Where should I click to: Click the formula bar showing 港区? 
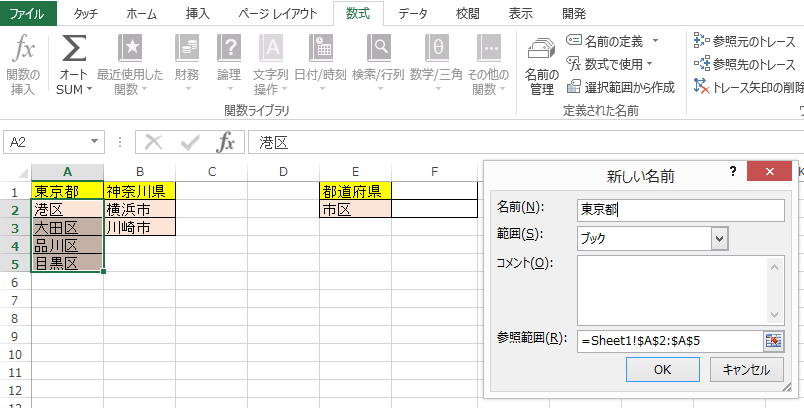pyautogui.click(x=526, y=142)
